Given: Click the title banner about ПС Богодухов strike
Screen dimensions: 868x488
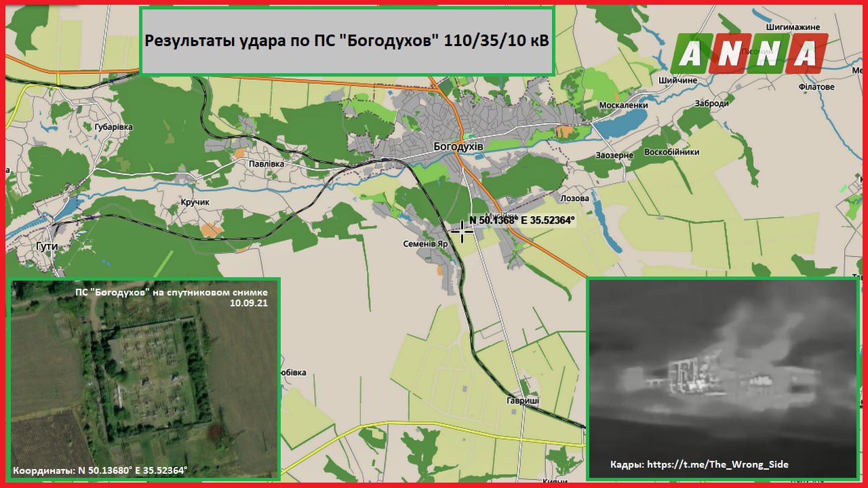Looking at the screenshot, I should (347, 41).
